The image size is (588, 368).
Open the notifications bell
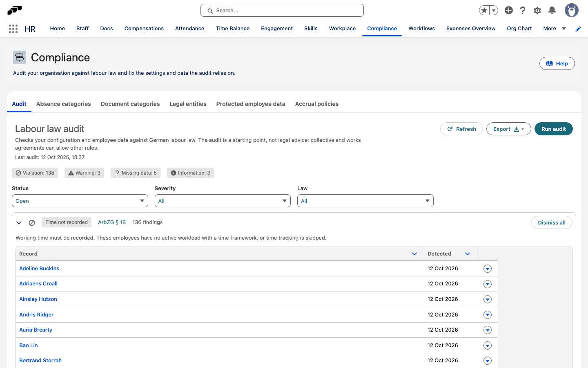[552, 10]
